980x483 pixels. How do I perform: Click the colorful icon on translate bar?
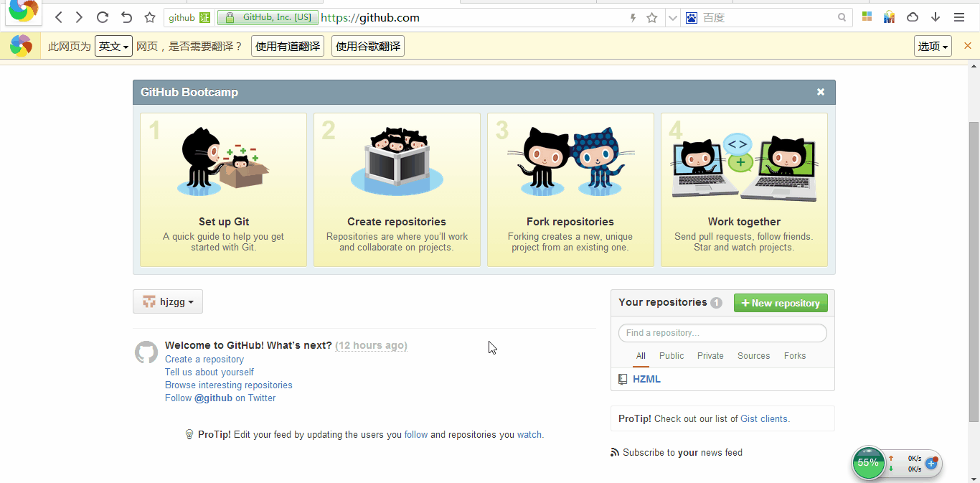coord(21,46)
